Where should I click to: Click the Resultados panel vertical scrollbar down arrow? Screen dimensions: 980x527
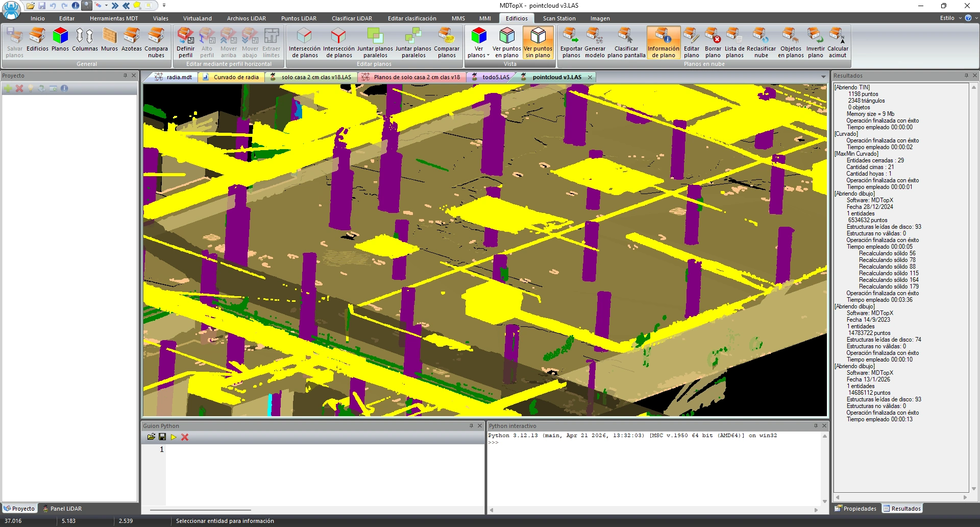click(974, 489)
